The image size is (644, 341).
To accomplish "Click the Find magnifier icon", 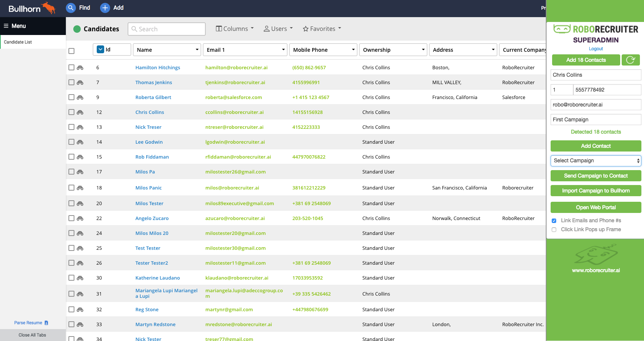I will (x=71, y=8).
